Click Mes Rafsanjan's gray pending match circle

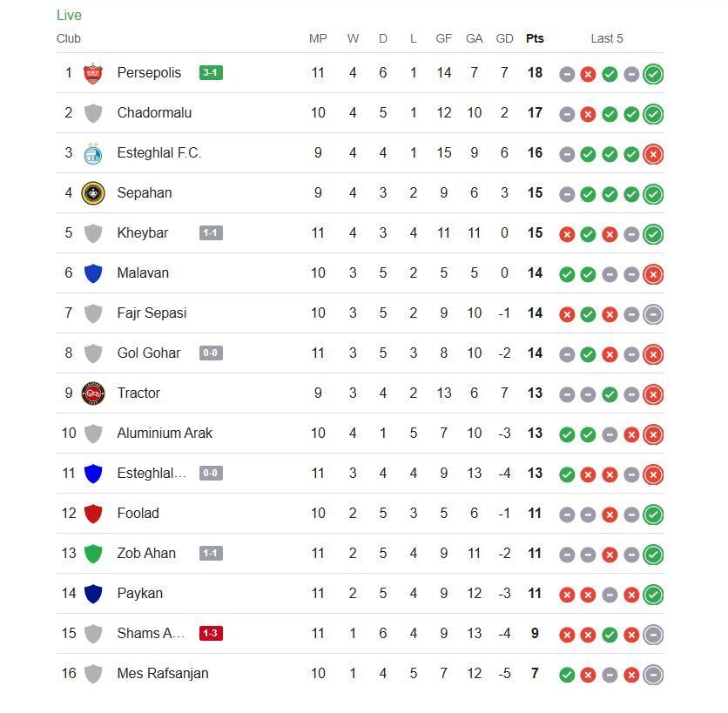(x=652, y=674)
